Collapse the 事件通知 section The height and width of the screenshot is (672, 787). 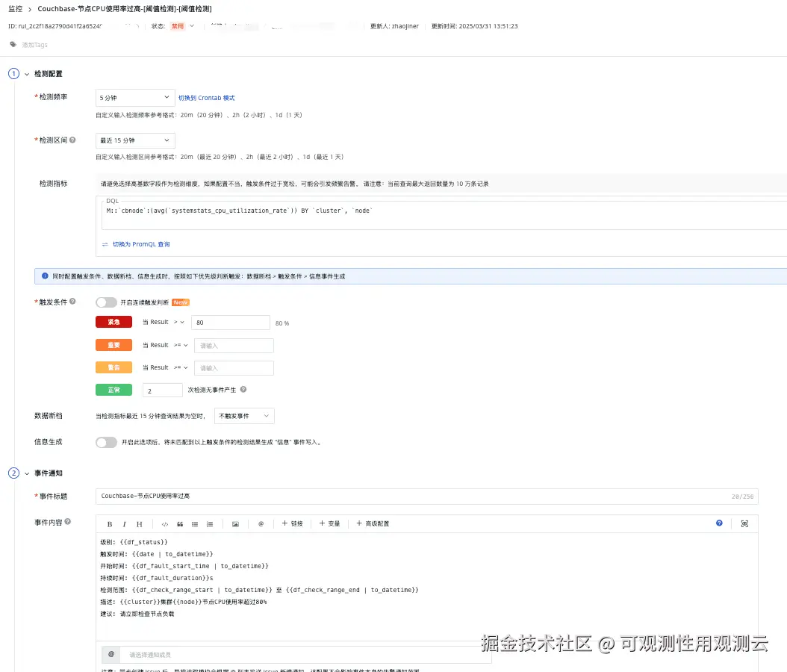pyautogui.click(x=27, y=474)
